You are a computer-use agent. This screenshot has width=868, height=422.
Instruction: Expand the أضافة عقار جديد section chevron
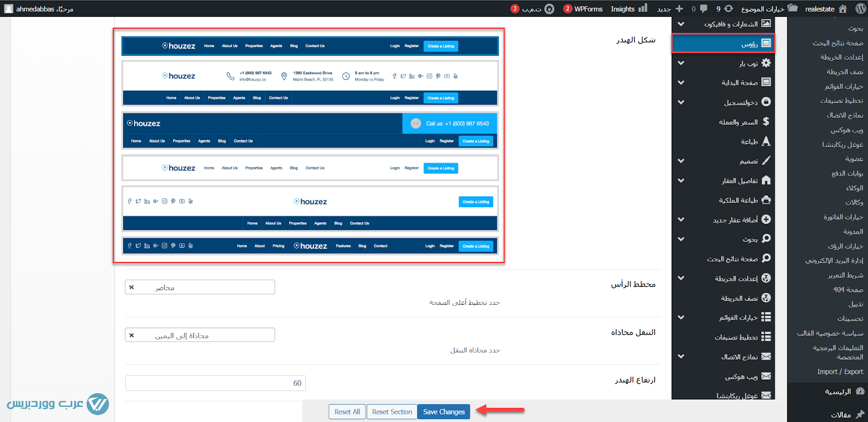[681, 219]
